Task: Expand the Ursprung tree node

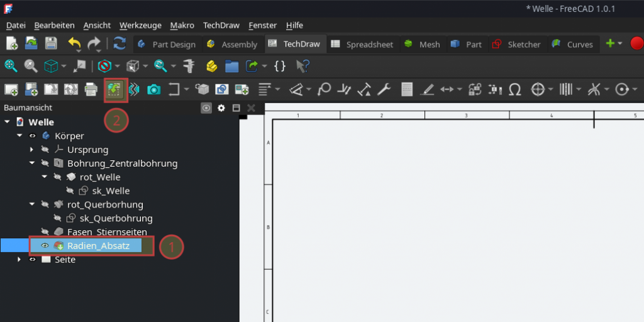Action: pos(31,150)
